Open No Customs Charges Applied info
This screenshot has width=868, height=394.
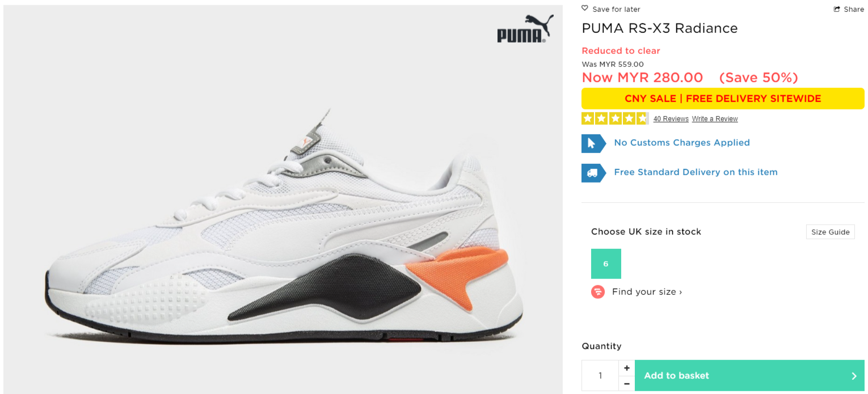682,143
